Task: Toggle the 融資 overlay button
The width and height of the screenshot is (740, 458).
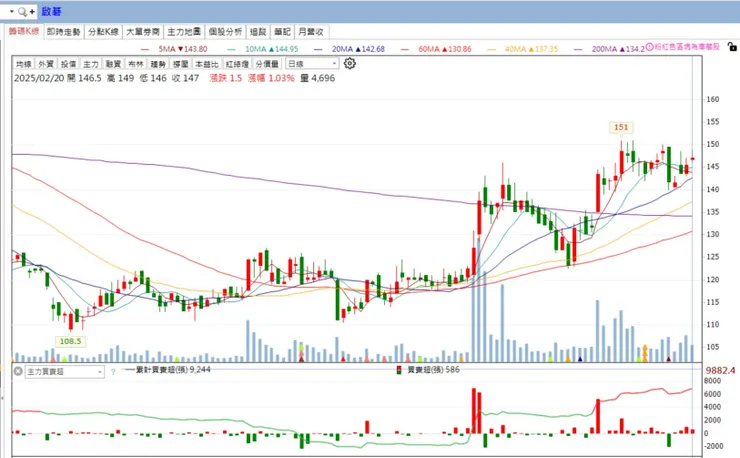Action: pos(113,64)
